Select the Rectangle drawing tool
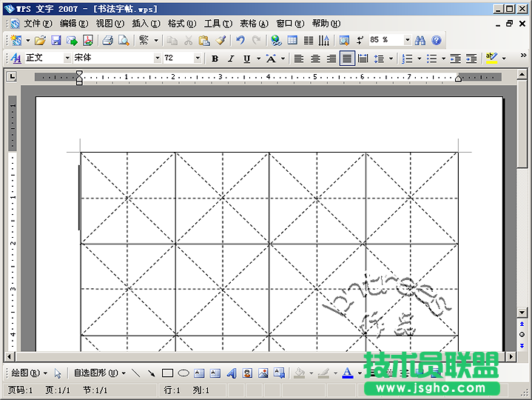 point(167,373)
